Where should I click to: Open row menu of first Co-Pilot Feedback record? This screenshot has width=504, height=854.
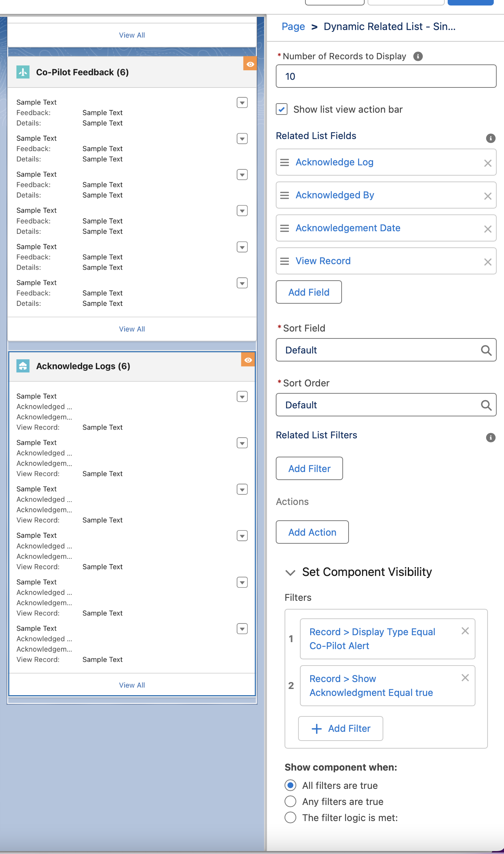242,103
